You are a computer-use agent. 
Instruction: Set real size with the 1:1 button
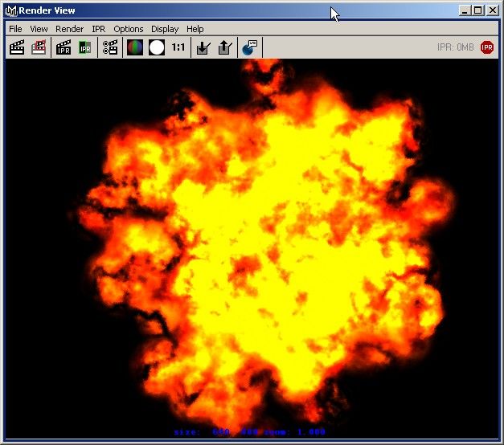click(178, 47)
